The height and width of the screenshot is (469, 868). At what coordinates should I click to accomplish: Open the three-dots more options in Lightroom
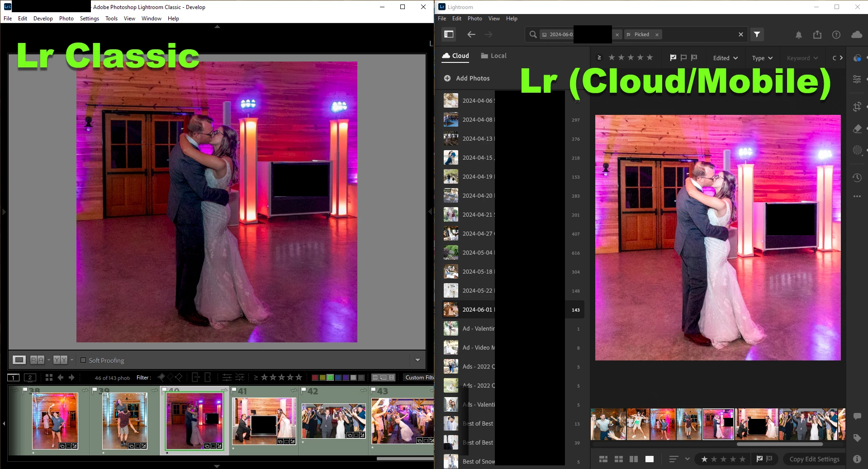click(x=857, y=196)
